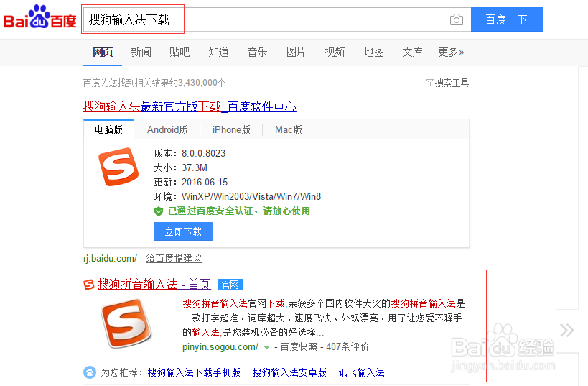
Task: Click the Baidu logo
Action: pyautogui.click(x=39, y=17)
